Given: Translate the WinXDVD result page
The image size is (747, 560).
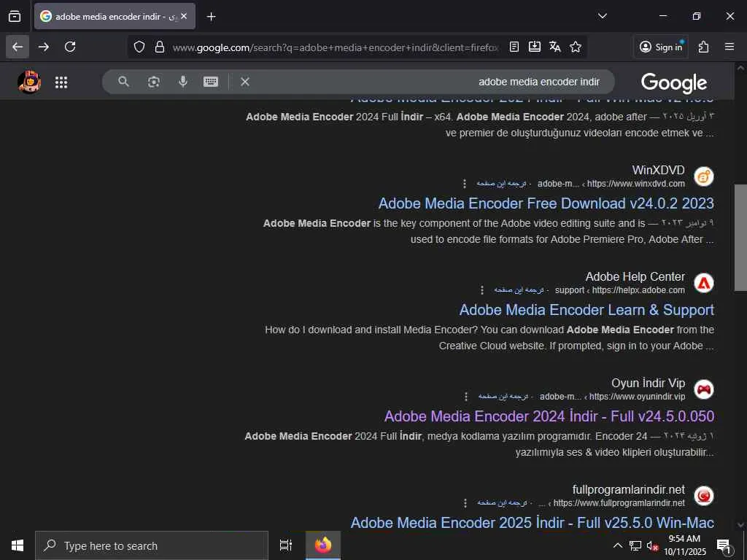Looking at the screenshot, I should 501,183.
